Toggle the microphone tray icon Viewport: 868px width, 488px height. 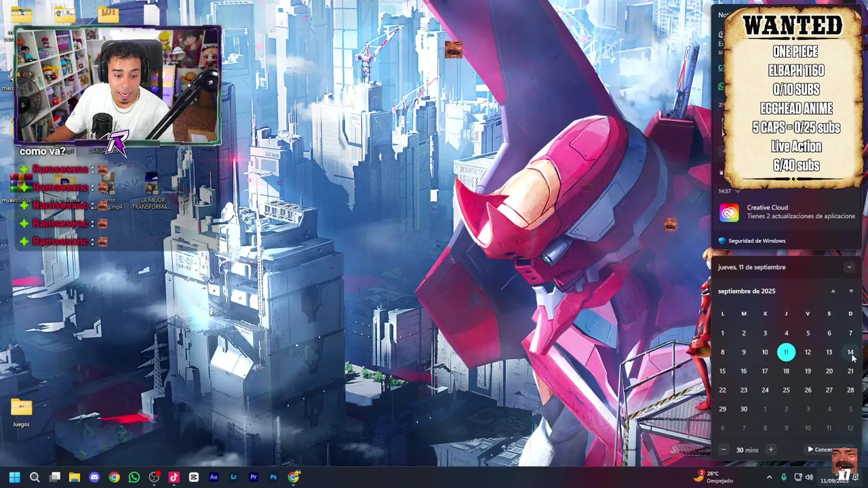783,477
